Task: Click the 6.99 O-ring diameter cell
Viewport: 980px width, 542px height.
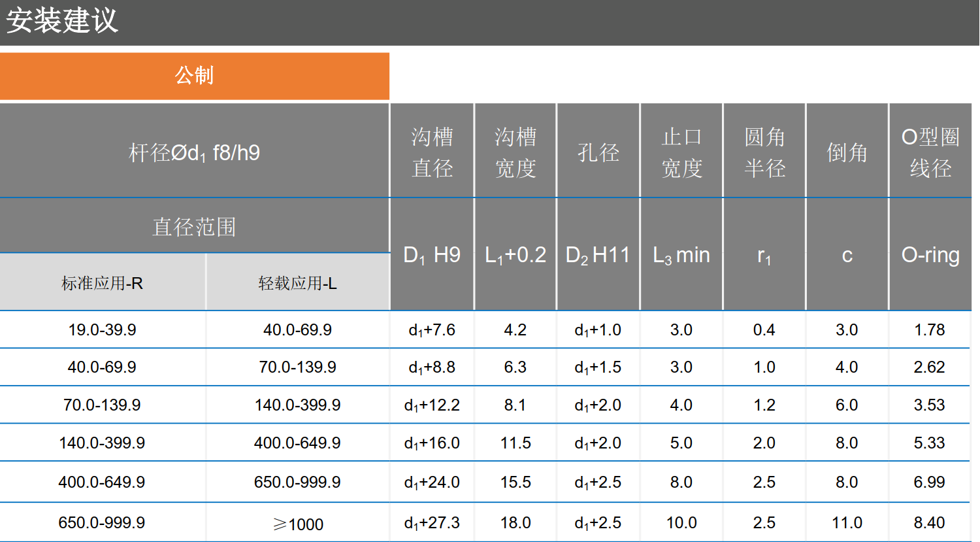Action: point(929,483)
